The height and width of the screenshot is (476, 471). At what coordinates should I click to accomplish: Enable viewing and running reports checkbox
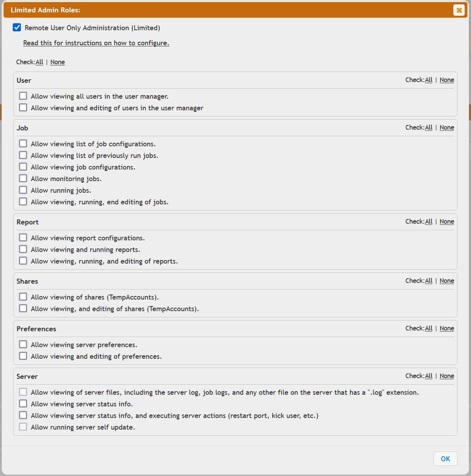point(23,249)
